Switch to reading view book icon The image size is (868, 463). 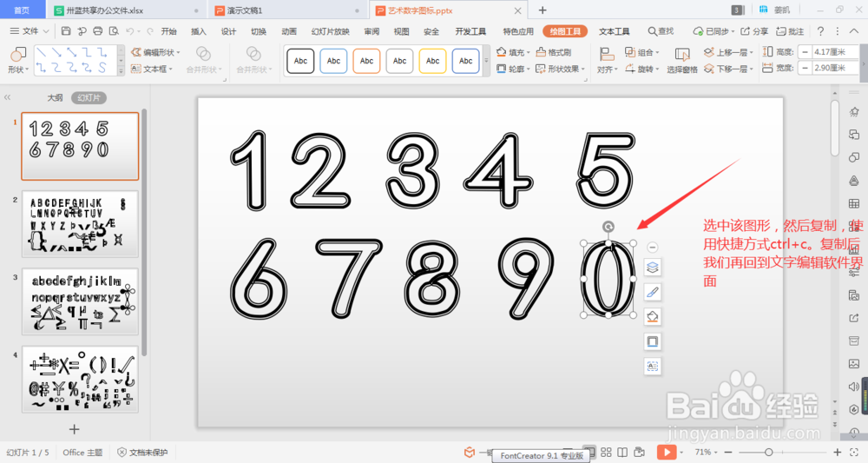pyautogui.click(x=622, y=453)
